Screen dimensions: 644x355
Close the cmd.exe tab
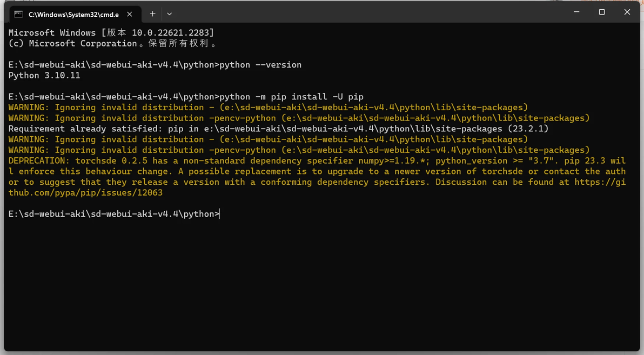[x=130, y=14]
